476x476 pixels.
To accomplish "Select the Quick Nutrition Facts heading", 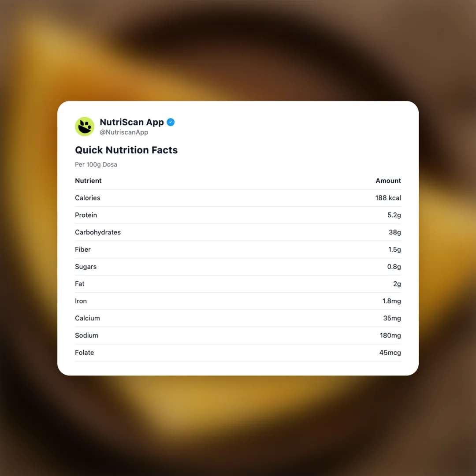I will click(126, 150).
